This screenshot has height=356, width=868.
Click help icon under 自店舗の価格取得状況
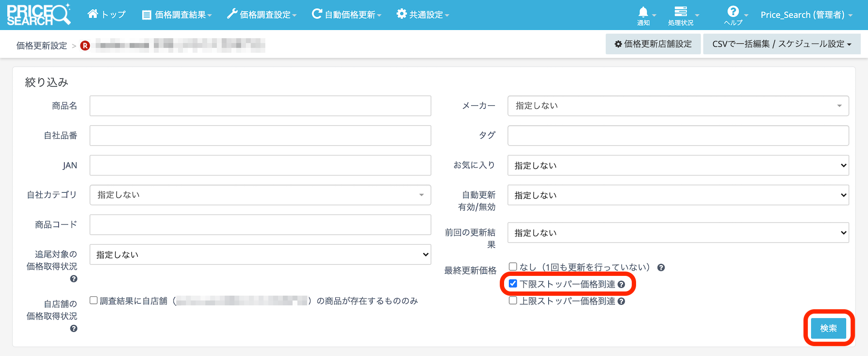(x=74, y=329)
